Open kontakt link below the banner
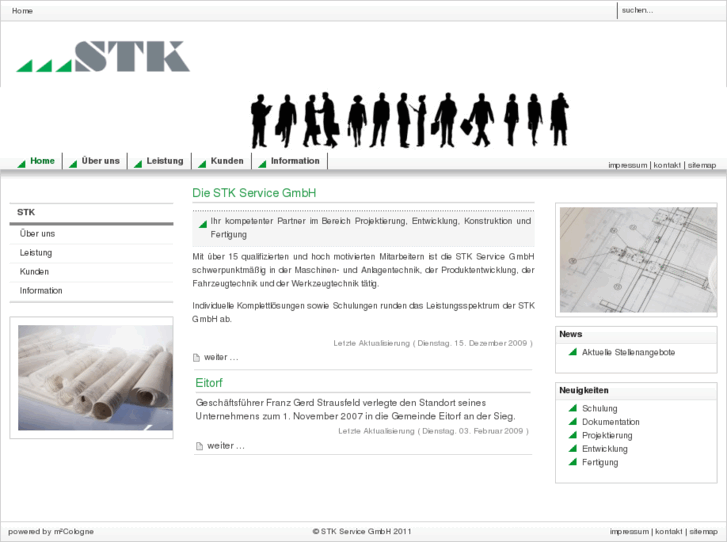The width and height of the screenshot is (727, 545). click(667, 165)
